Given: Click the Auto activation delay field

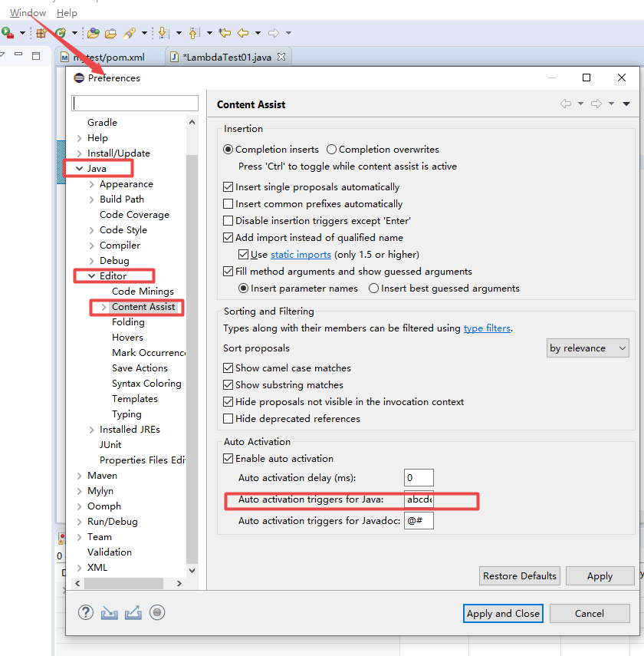Looking at the screenshot, I should (x=419, y=478).
